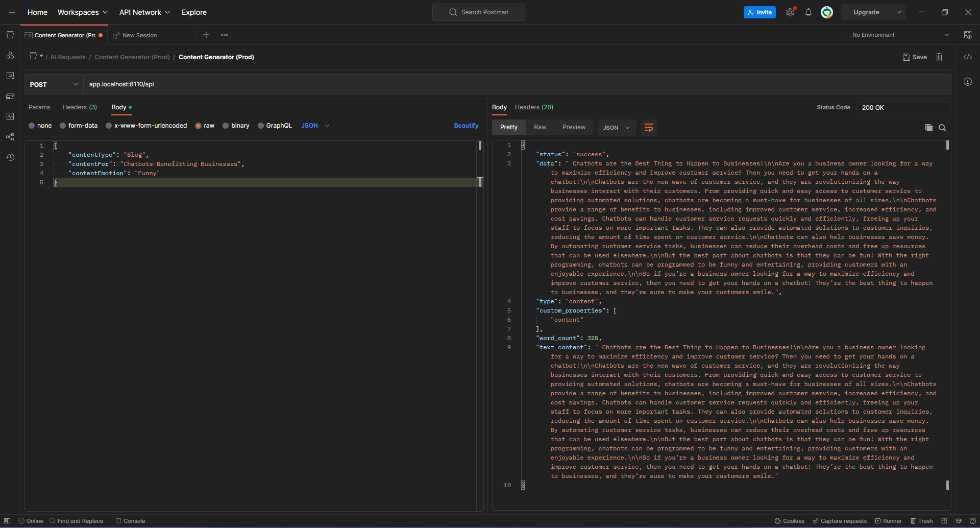Open Explore in top bar

point(194,12)
